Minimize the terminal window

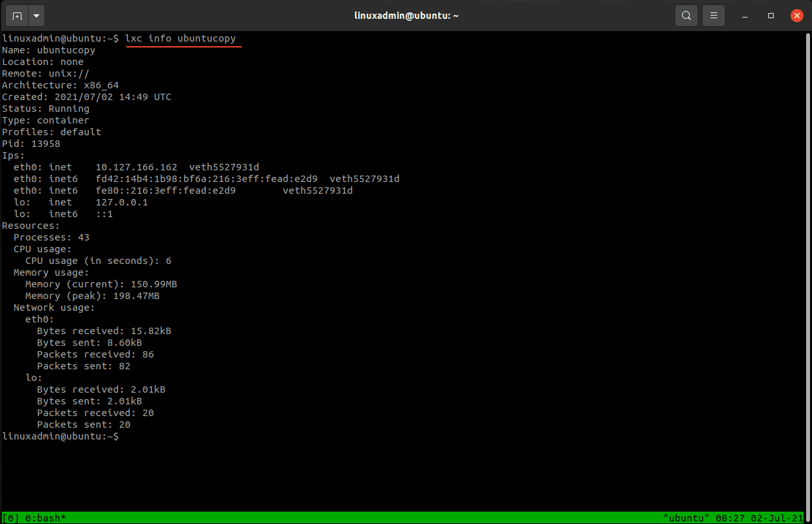click(x=746, y=16)
